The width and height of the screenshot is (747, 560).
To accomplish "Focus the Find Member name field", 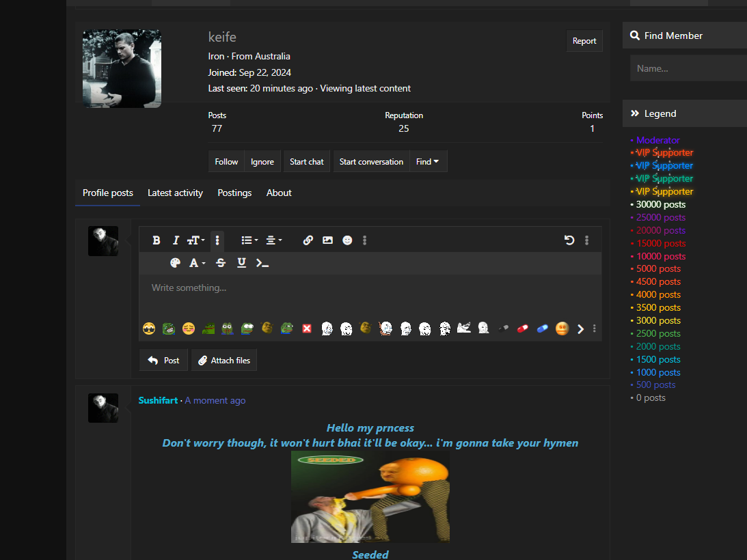I will pos(688,68).
